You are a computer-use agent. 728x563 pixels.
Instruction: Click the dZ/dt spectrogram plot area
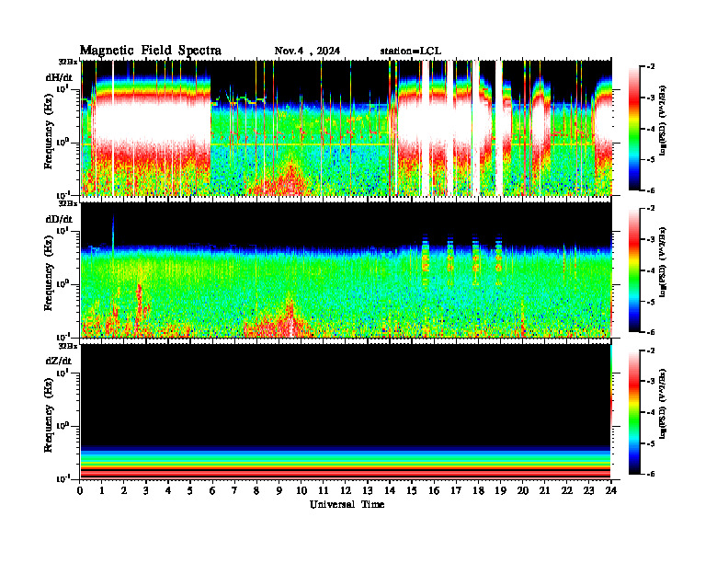pos(346,411)
